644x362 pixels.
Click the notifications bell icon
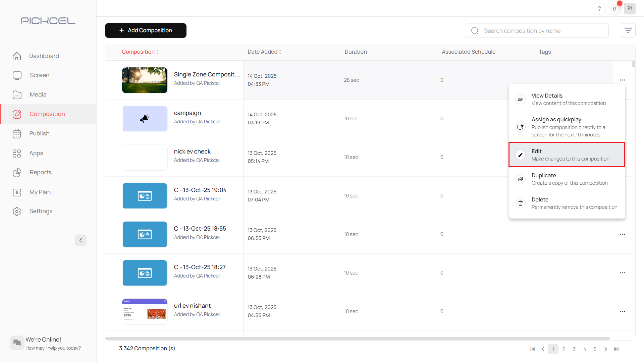click(614, 9)
